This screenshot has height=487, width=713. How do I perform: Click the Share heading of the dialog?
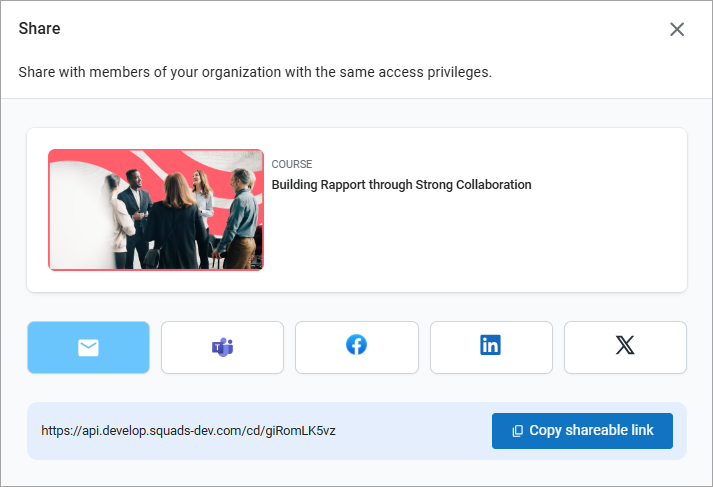(40, 29)
